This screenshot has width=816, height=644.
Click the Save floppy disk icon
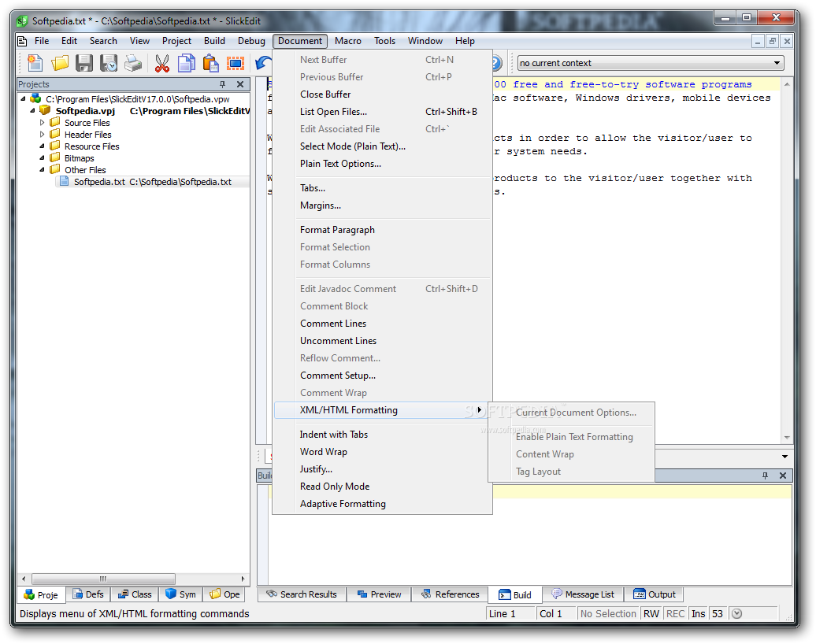tap(83, 63)
